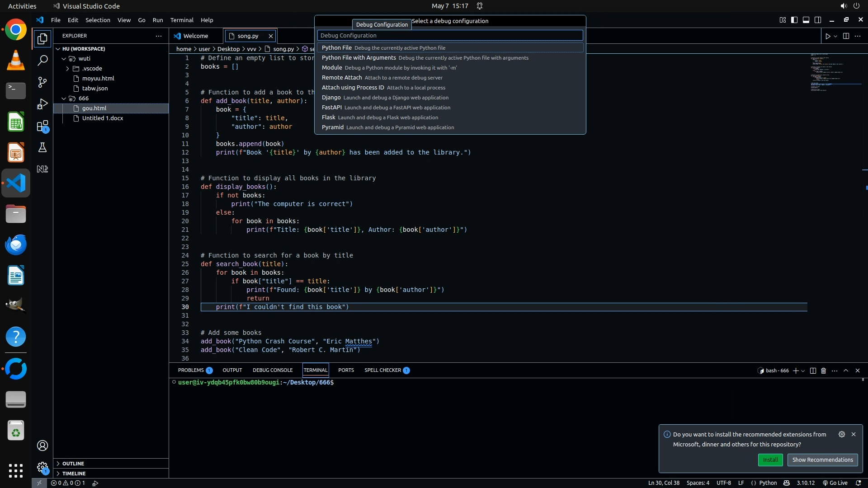Toggle the bottom panel layout button

(806, 20)
